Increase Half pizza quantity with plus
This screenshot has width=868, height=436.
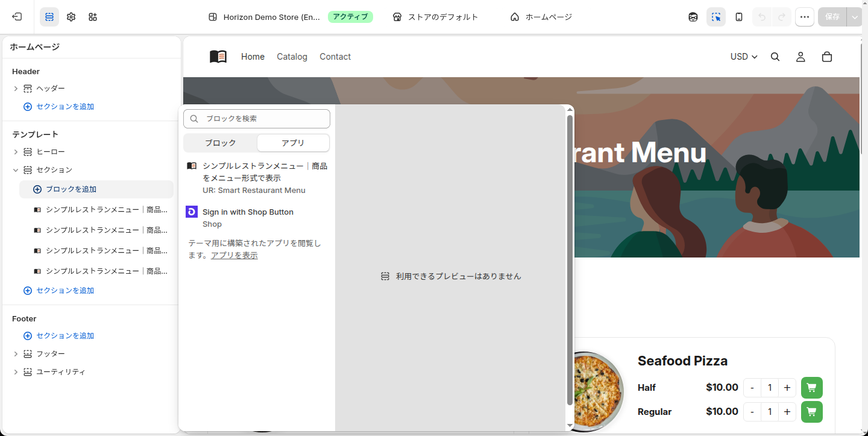coord(787,388)
